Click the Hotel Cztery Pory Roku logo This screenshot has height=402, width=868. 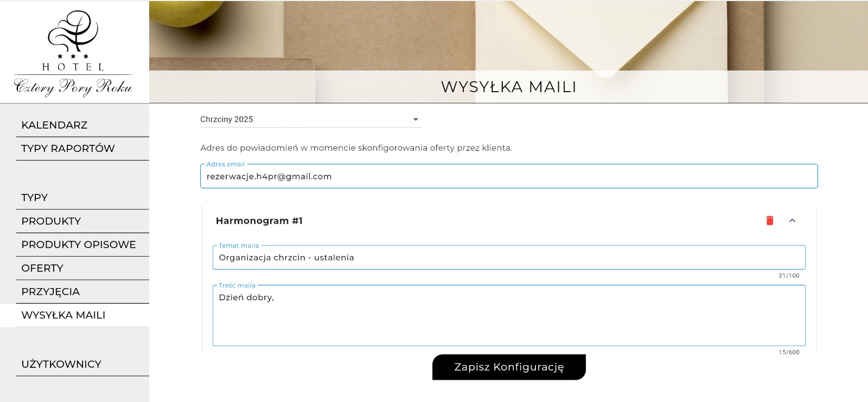click(73, 53)
